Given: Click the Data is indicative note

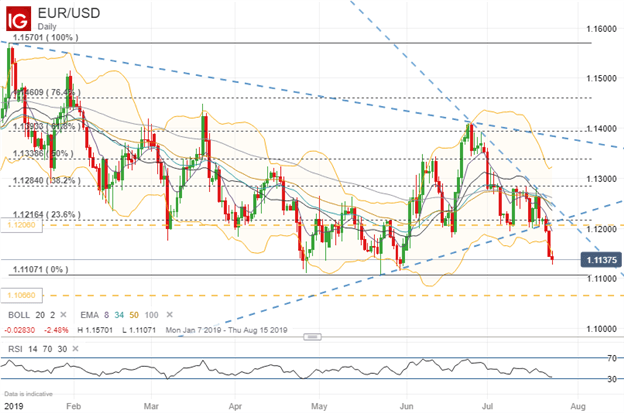Looking at the screenshot, I should pyautogui.click(x=28, y=394).
